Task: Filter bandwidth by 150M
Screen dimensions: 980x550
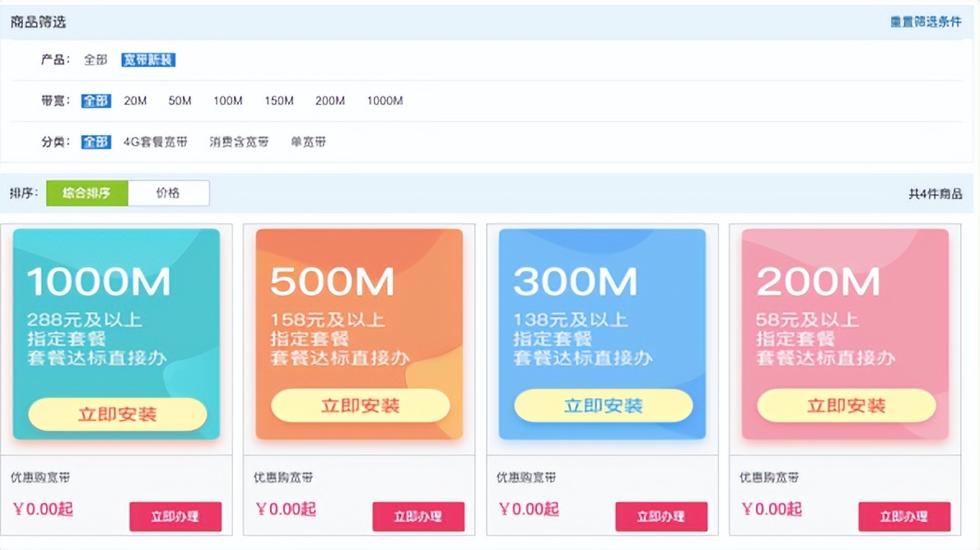Action: click(x=278, y=100)
